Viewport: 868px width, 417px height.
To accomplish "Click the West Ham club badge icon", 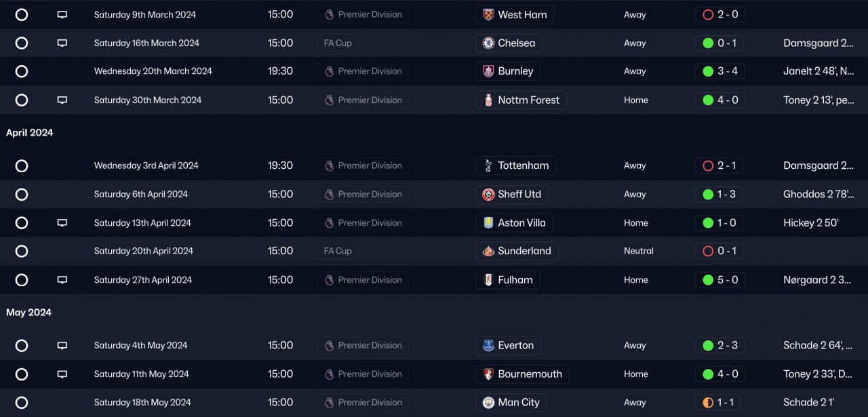I will pyautogui.click(x=488, y=14).
